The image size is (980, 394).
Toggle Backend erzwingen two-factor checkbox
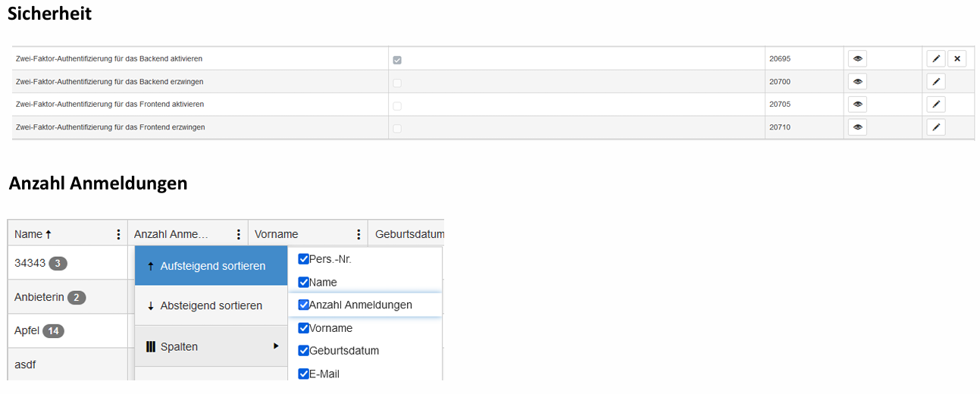click(x=397, y=83)
